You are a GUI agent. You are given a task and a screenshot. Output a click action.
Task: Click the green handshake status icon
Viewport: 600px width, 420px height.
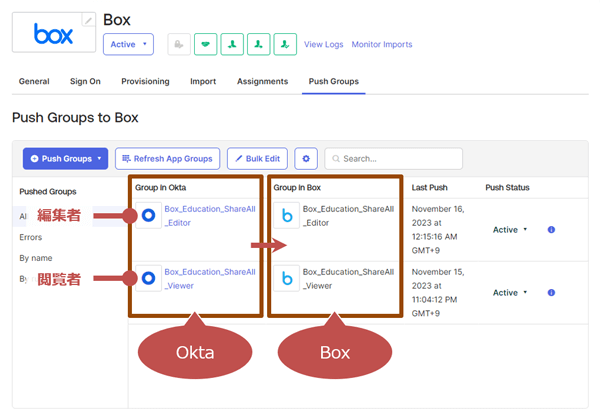tap(205, 44)
